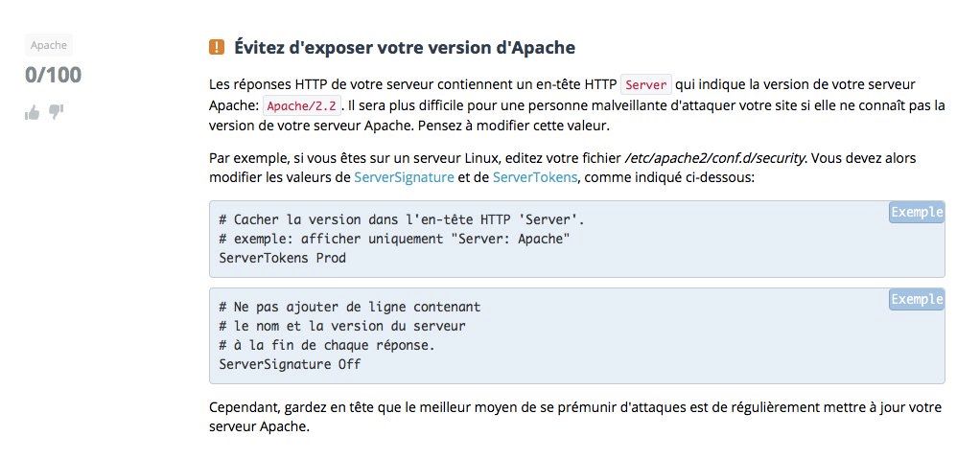Click the red "Server" inline code label
980x459 pixels.
[x=645, y=84]
